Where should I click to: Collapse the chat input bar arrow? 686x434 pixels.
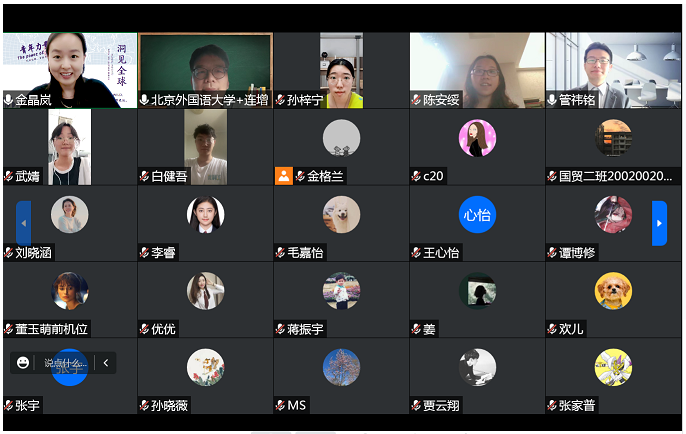[106, 363]
